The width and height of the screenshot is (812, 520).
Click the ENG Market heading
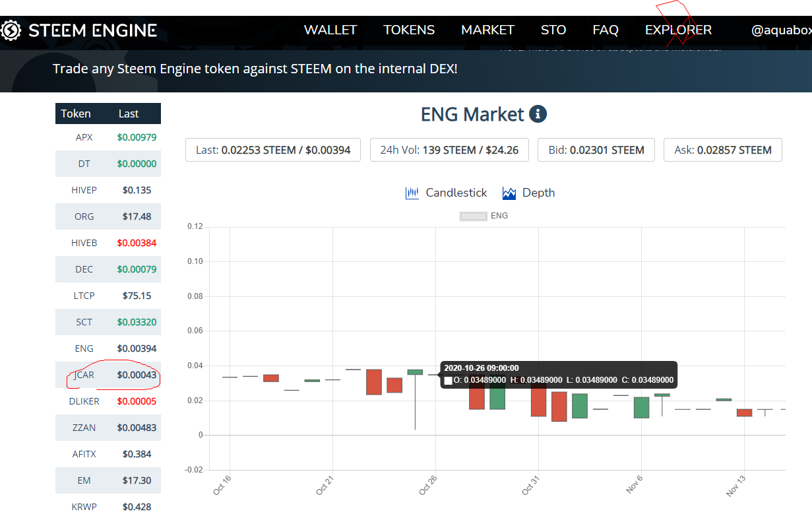click(x=472, y=114)
